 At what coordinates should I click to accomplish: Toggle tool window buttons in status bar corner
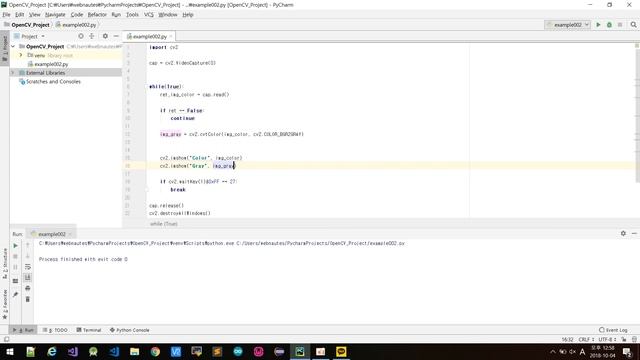coord(6,339)
